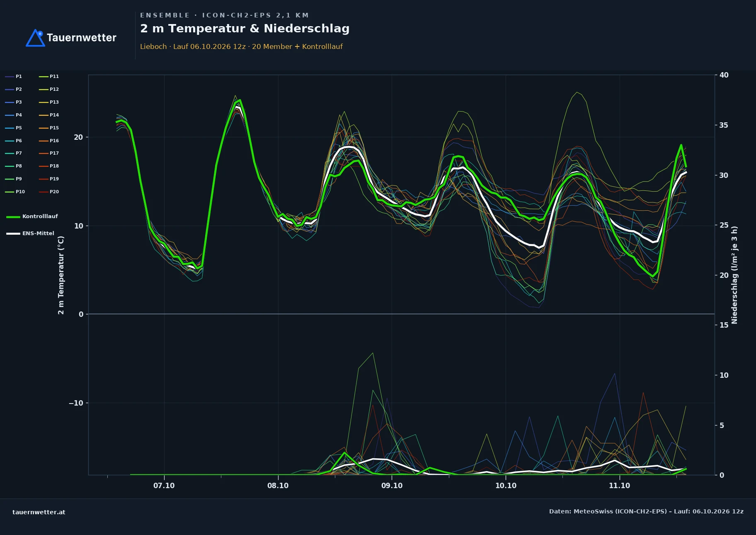Image resolution: width=756 pixels, height=535 pixels.
Task: Select the P12 legend entry
Action: tap(49, 89)
